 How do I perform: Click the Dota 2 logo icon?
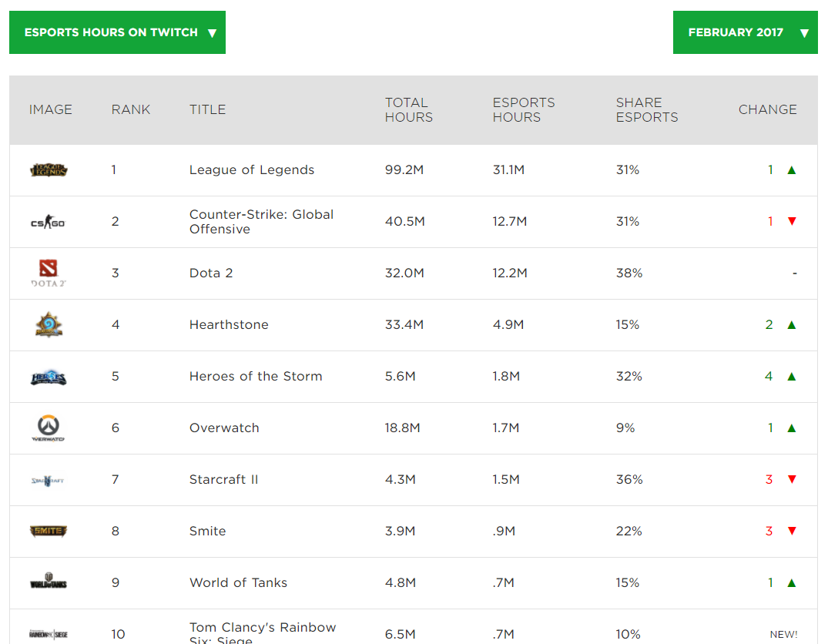(x=49, y=273)
